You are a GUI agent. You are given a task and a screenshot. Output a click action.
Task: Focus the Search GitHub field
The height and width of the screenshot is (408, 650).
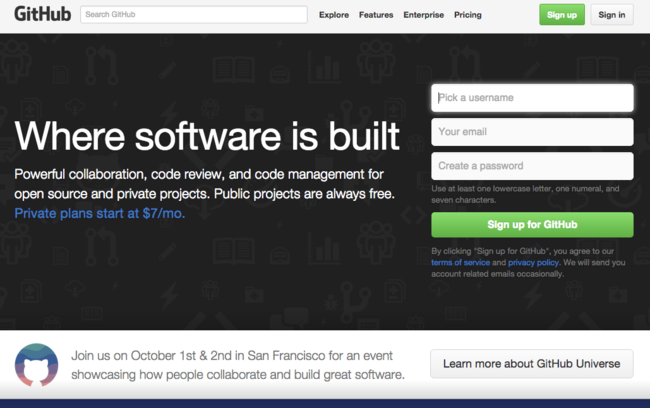coord(194,15)
